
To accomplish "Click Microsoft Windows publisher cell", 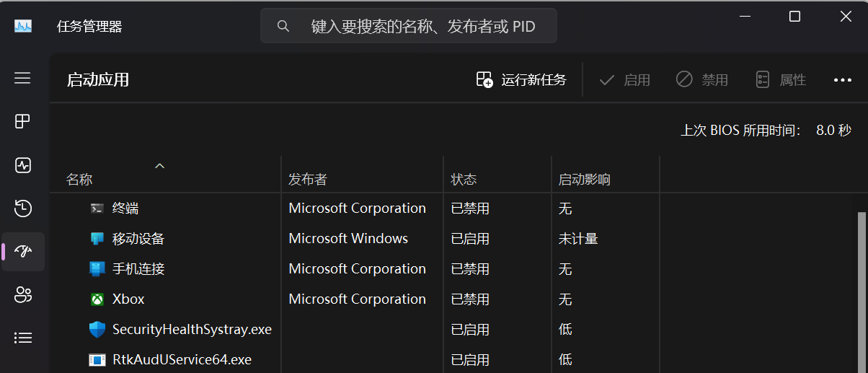I will point(348,238).
